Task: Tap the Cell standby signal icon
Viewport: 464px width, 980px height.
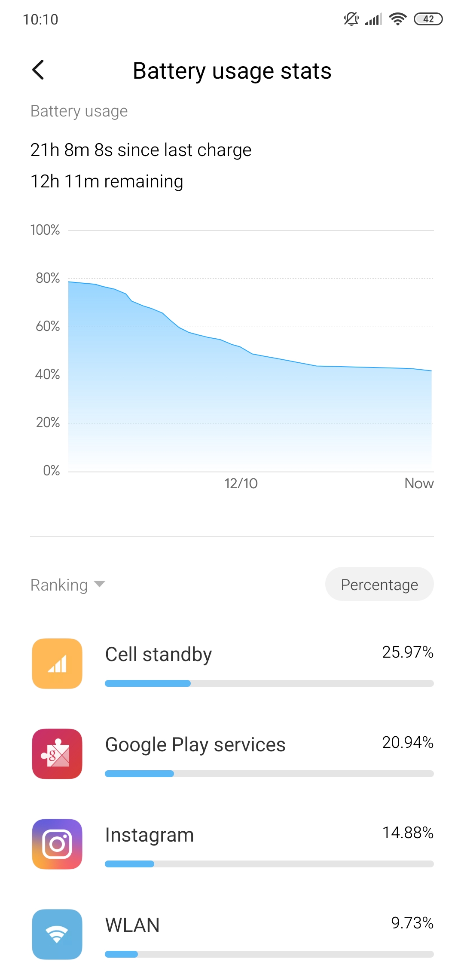Action: 57,664
